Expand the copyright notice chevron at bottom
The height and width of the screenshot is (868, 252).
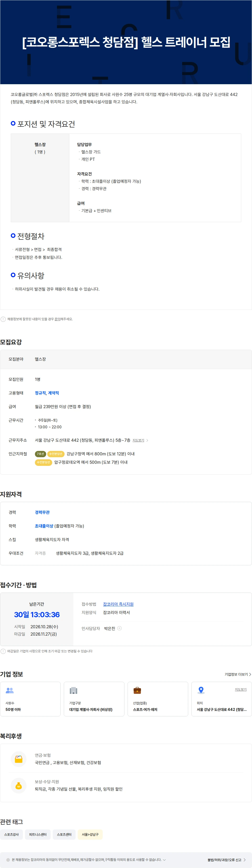coord(164,860)
